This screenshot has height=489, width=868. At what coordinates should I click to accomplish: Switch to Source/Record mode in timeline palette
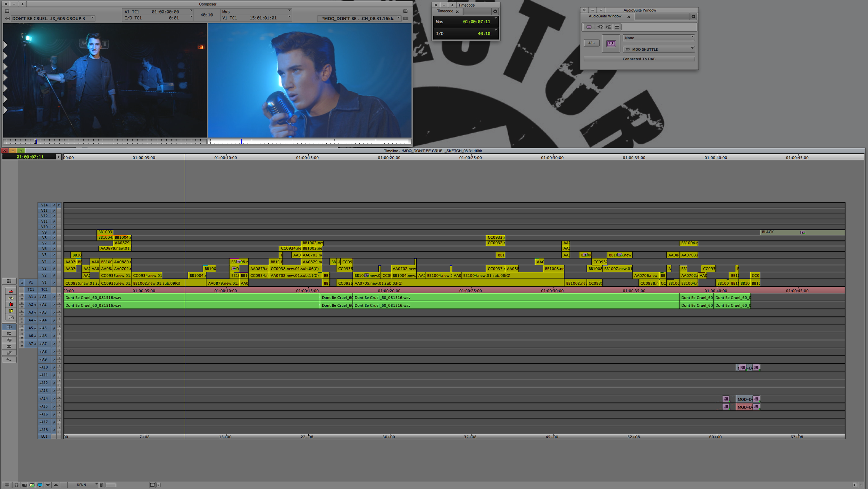click(9, 327)
